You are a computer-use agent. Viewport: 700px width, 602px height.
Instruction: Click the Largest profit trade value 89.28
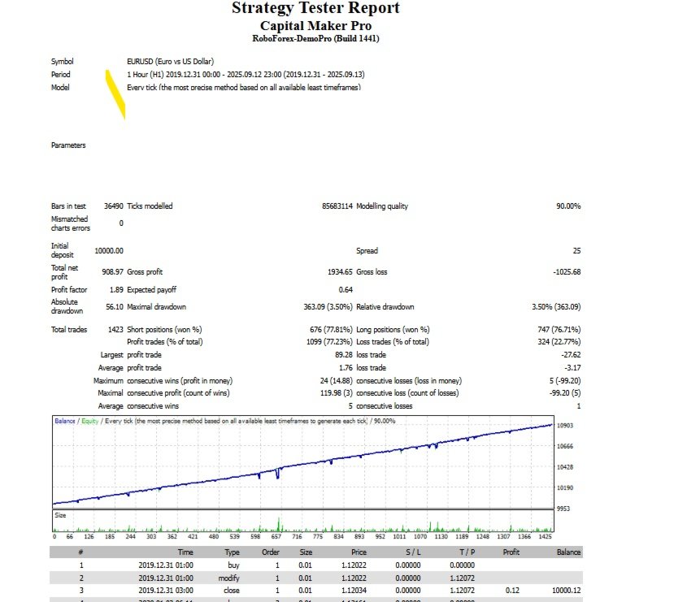344,355
